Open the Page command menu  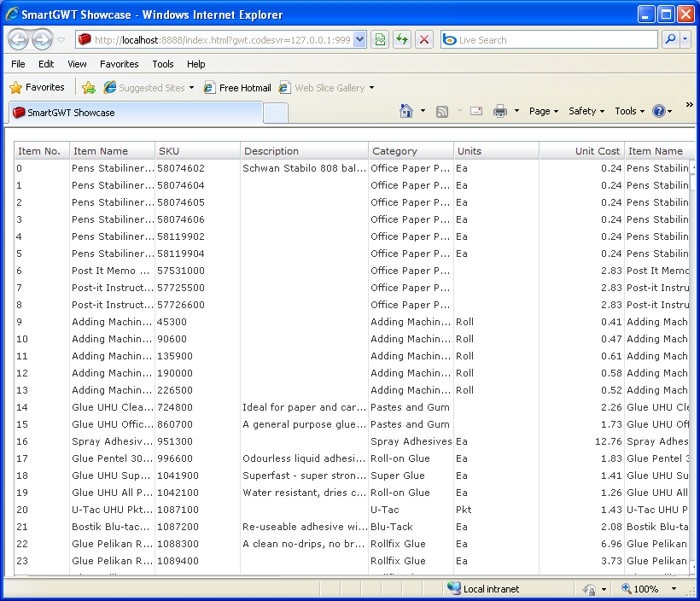pos(543,111)
